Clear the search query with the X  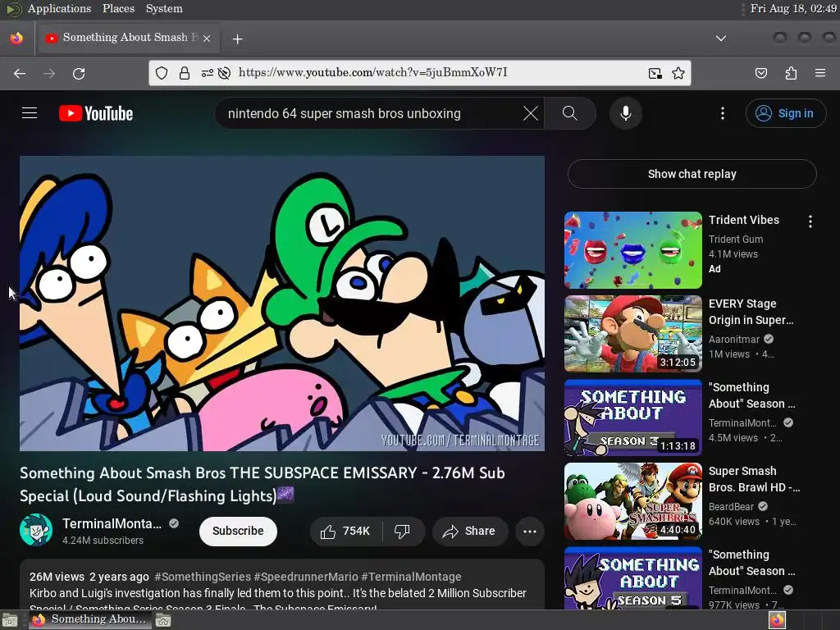pos(531,113)
